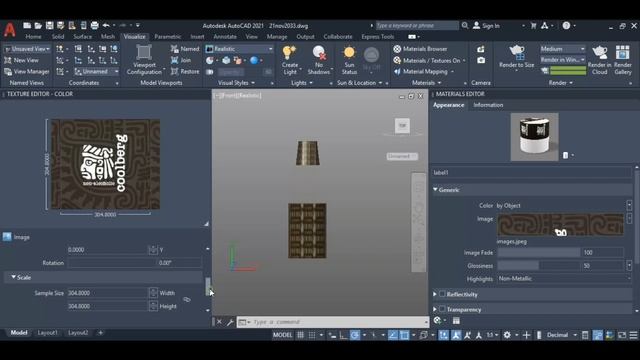Viewport: 640px width, 360px height.
Task: Click the New View icon
Action: 8,60
